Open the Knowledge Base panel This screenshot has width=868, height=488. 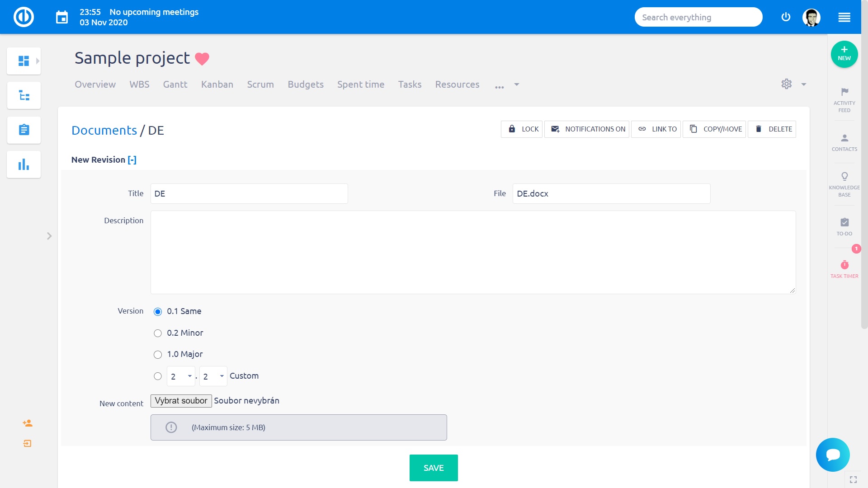(x=844, y=183)
